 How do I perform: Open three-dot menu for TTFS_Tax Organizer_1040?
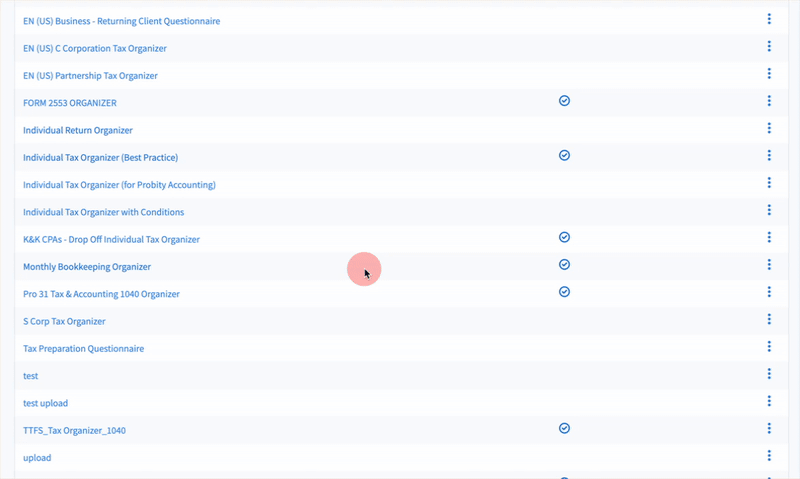(769, 428)
